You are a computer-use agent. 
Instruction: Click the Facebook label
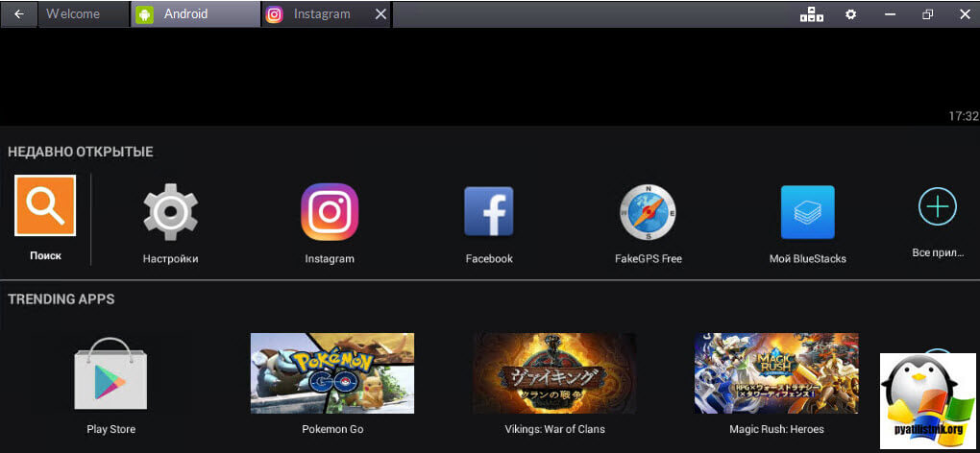click(x=489, y=258)
